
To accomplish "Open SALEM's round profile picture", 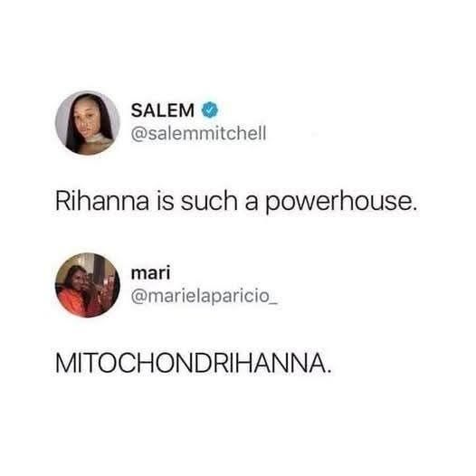I will click(x=88, y=123).
